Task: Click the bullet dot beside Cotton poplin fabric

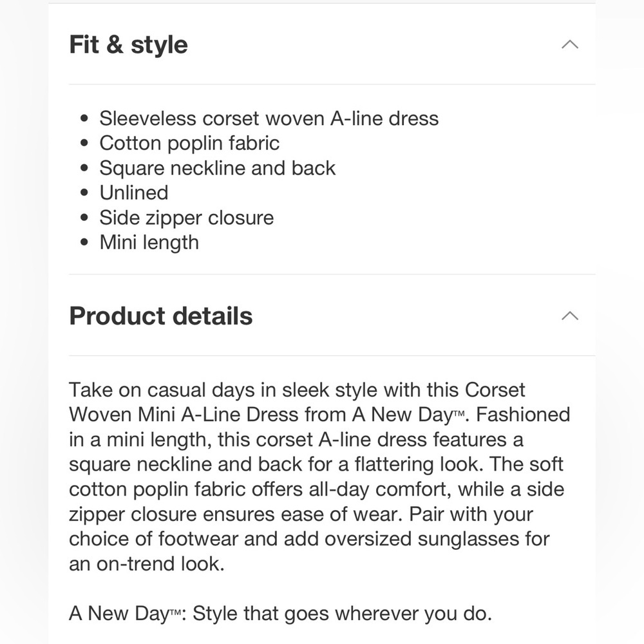Action: click(x=84, y=144)
